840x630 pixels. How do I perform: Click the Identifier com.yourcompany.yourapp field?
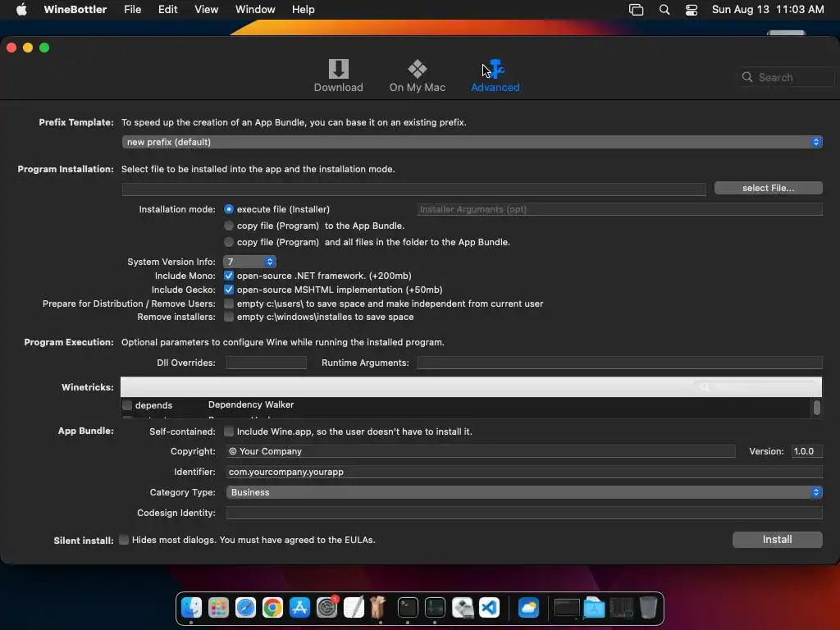tap(524, 472)
